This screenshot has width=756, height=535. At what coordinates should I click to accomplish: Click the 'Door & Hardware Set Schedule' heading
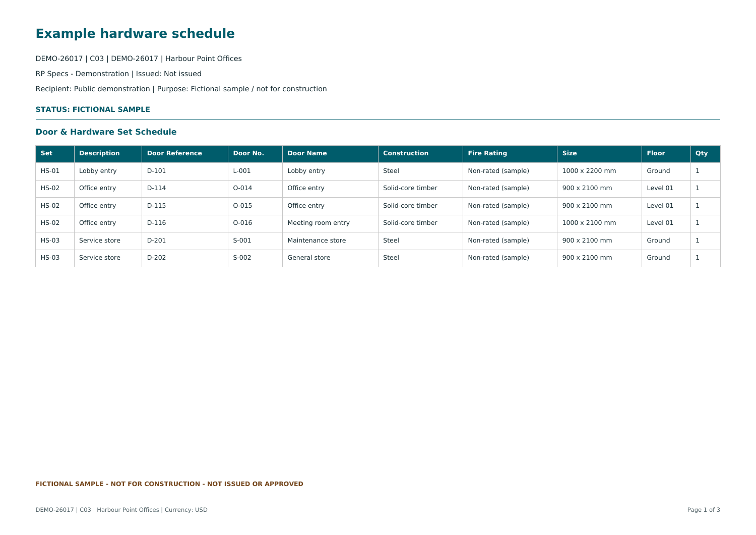[106, 132]
